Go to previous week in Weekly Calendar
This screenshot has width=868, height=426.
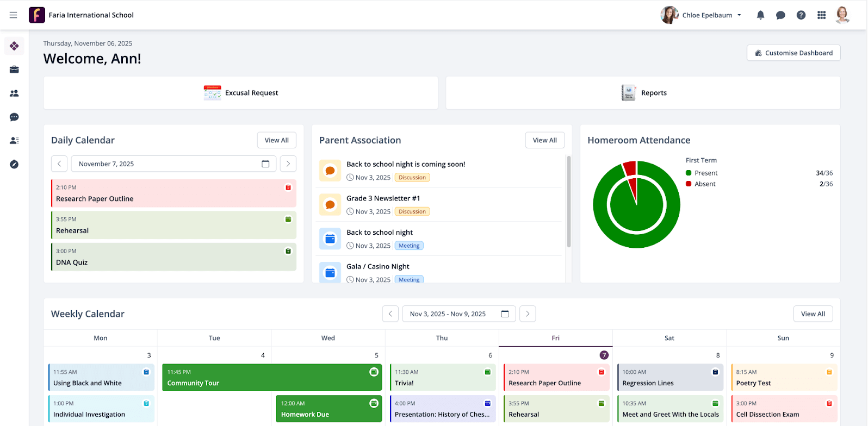coord(390,314)
